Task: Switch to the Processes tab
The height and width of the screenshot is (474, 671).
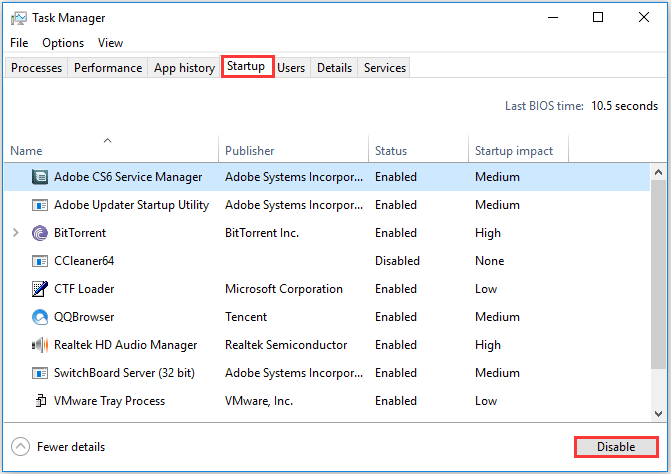Action: [x=36, y=68]
